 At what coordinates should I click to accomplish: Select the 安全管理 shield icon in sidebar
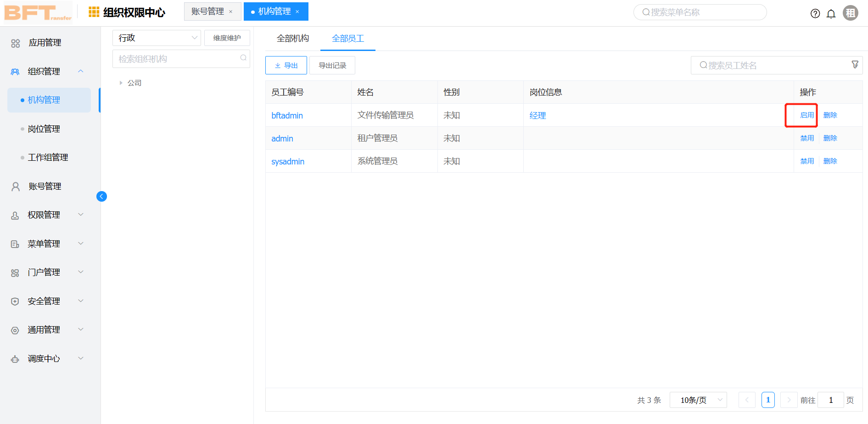click(x=14, y=301)
